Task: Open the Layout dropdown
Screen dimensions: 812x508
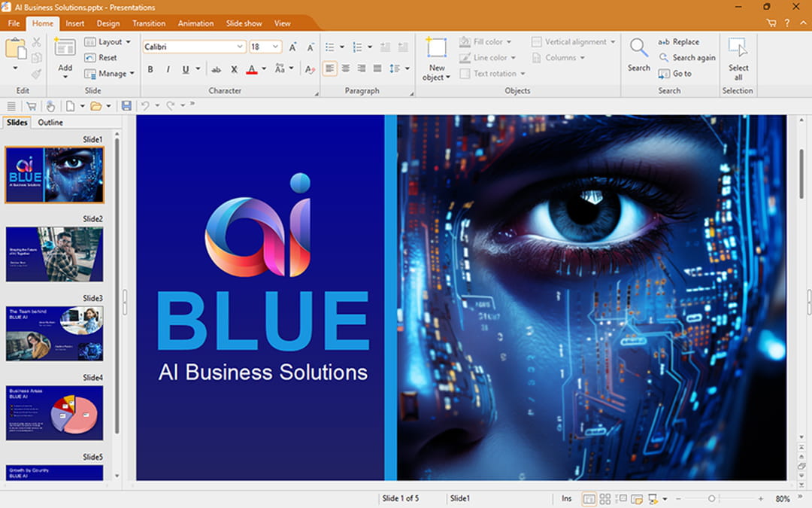Action: [x=108, y=42]
